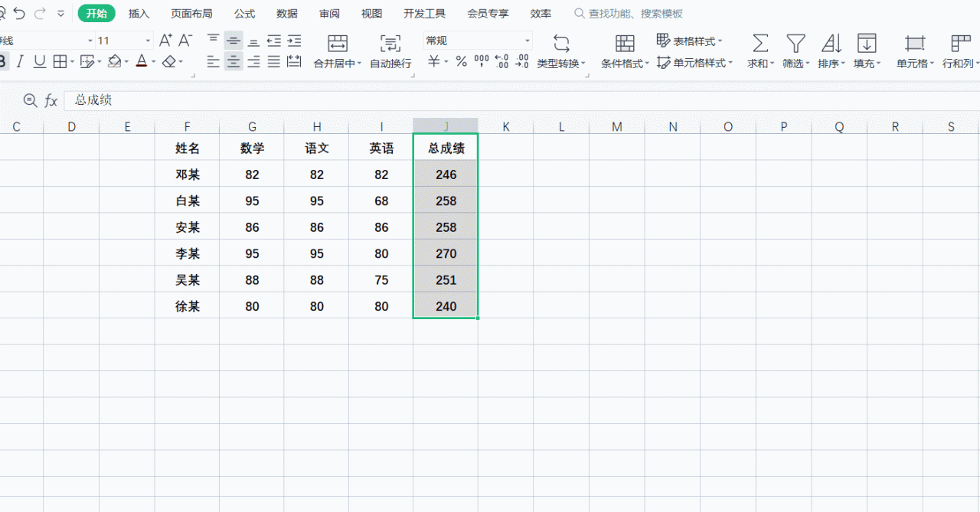Select column K header
Screen dimensions: 980x512
coord(506,127)
